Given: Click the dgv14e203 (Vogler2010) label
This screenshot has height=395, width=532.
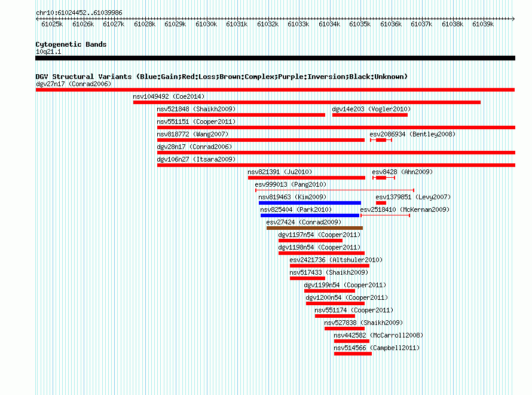Looking at the screenshot, I should pos(371,109).
